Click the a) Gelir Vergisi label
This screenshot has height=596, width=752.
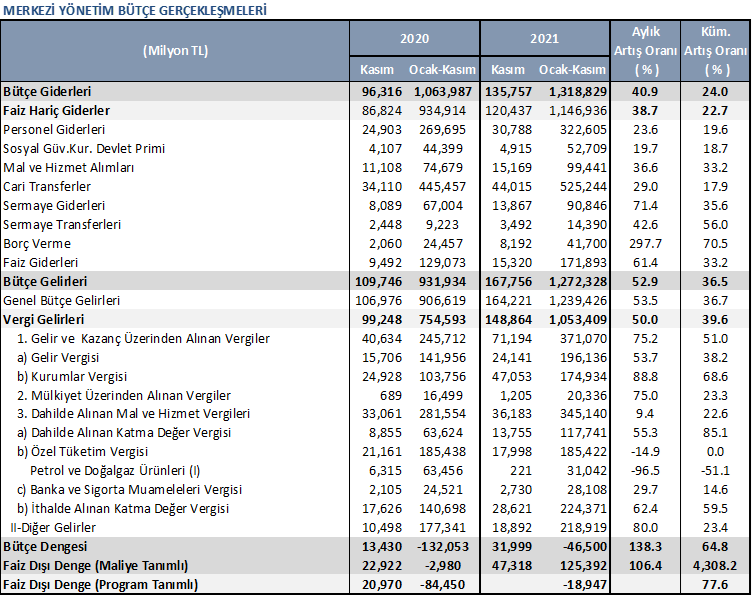58,358
